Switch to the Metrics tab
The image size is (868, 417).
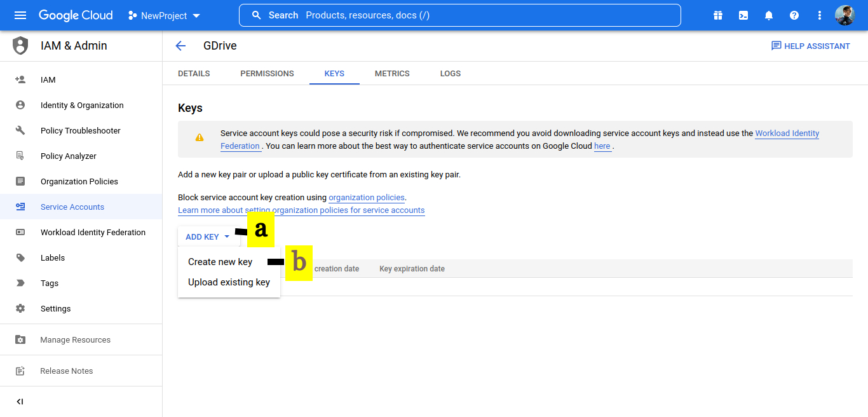pyautogui.click(x=392, y=73)
